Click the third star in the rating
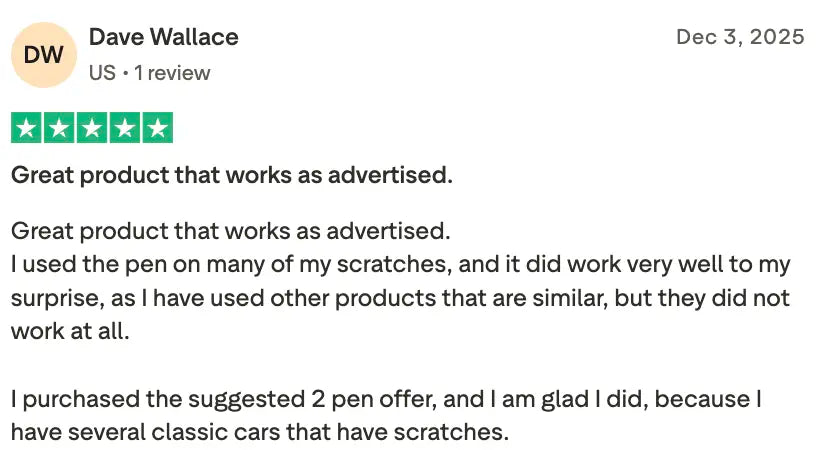818x450 pixels. [92, 128]
